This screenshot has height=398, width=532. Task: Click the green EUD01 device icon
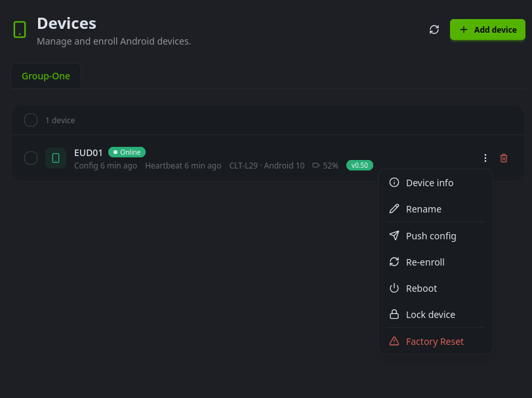pos(56,158)
